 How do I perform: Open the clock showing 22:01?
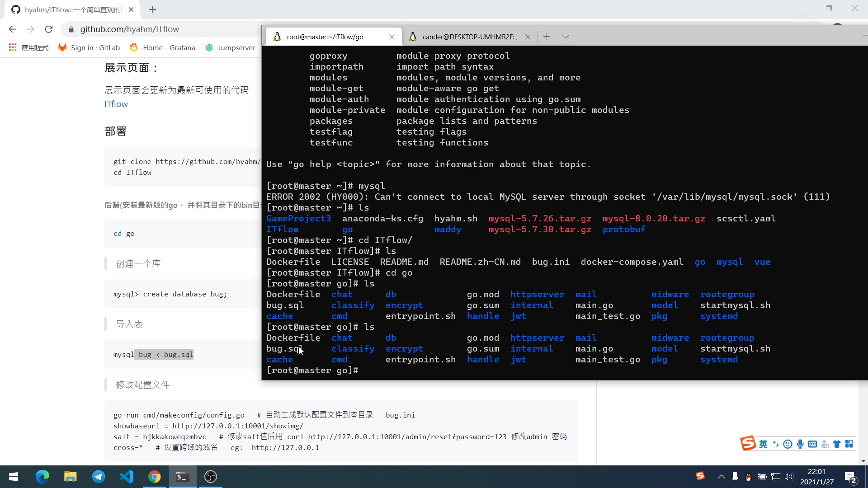(x=816, y=477)
